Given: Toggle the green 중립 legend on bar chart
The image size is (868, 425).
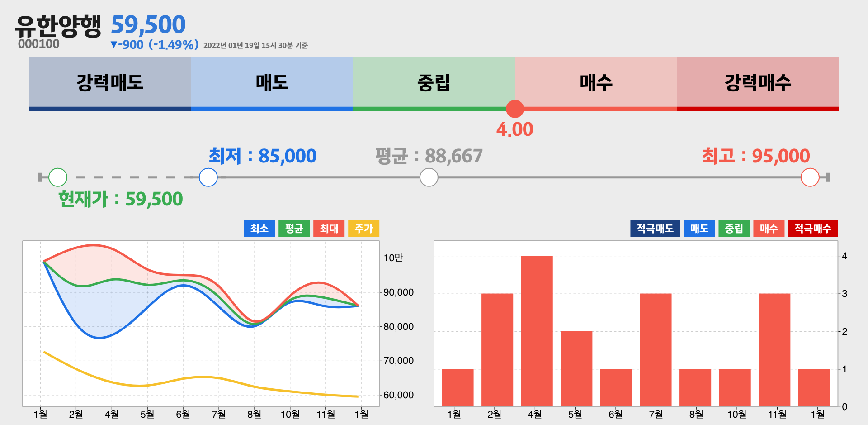Looking at the screenshot, I should point(734,229).
